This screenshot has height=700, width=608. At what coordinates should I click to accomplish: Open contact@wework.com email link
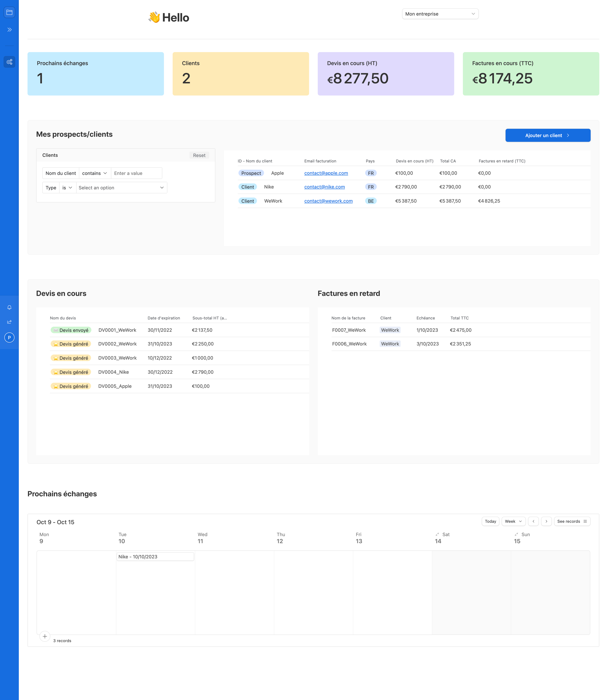[x=328, y=201]
